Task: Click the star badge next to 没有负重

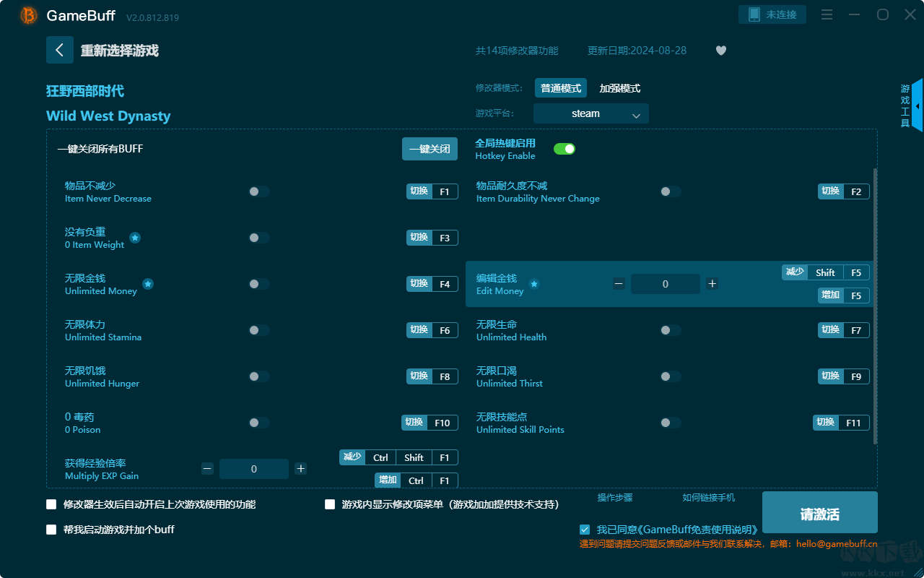Action: [x=135, y=238]
